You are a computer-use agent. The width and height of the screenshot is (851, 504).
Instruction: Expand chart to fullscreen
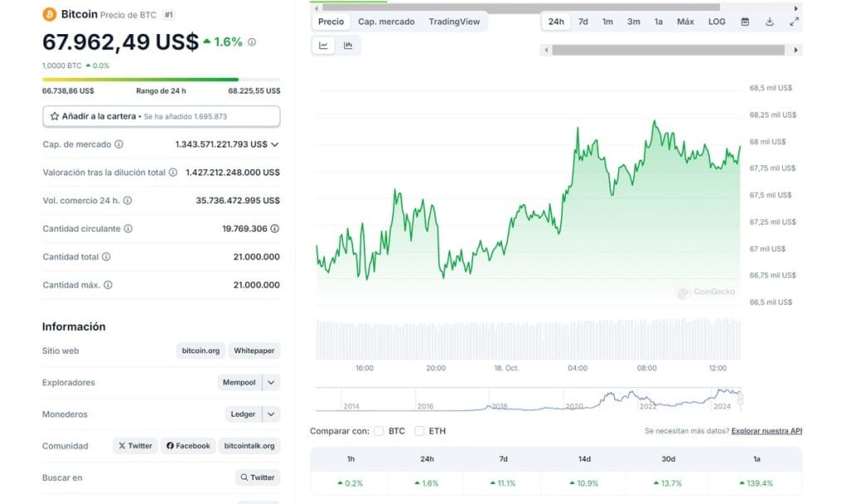coord(794,22)
